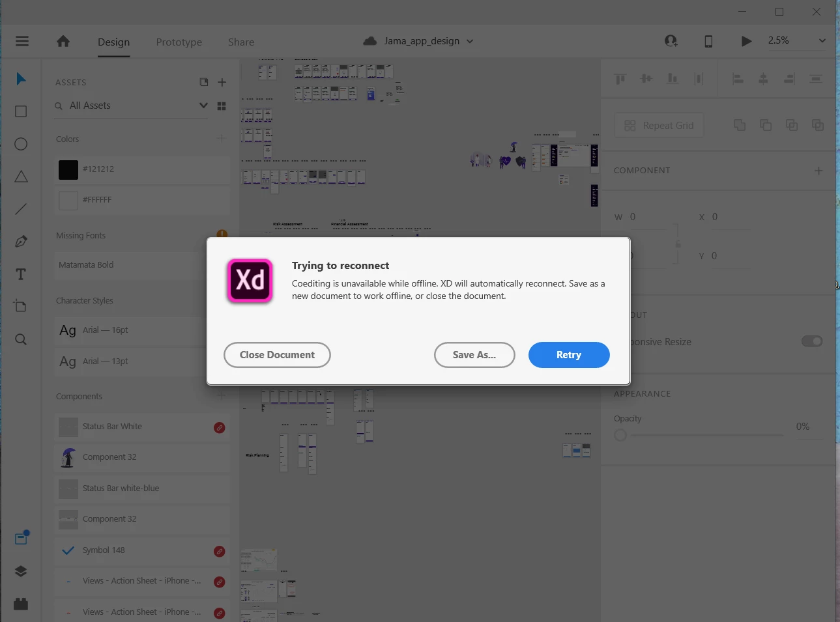
Task: Switch to the Prototype tab
Action: (x=179, y=42)
